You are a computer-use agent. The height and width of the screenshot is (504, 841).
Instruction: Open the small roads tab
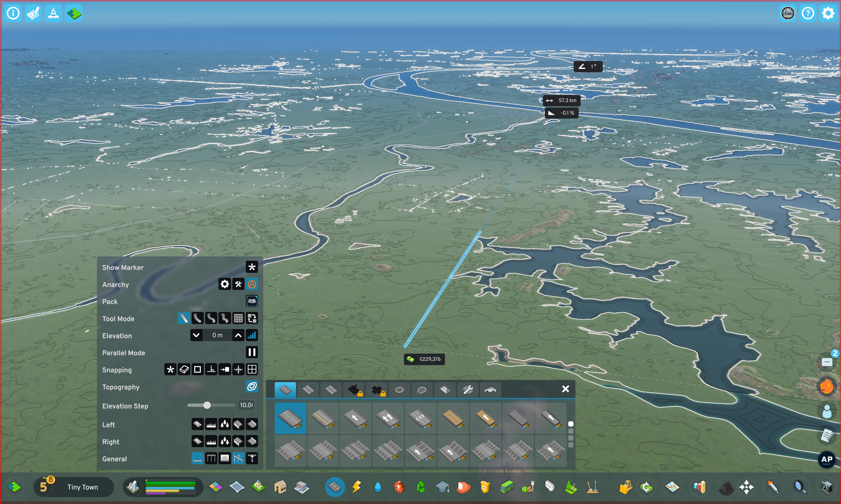coord(285,389)
